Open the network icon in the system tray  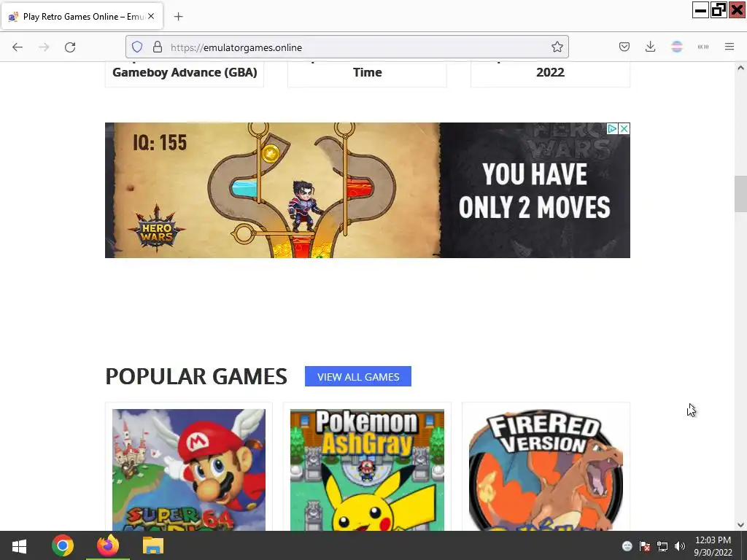[x=662, y=546]
